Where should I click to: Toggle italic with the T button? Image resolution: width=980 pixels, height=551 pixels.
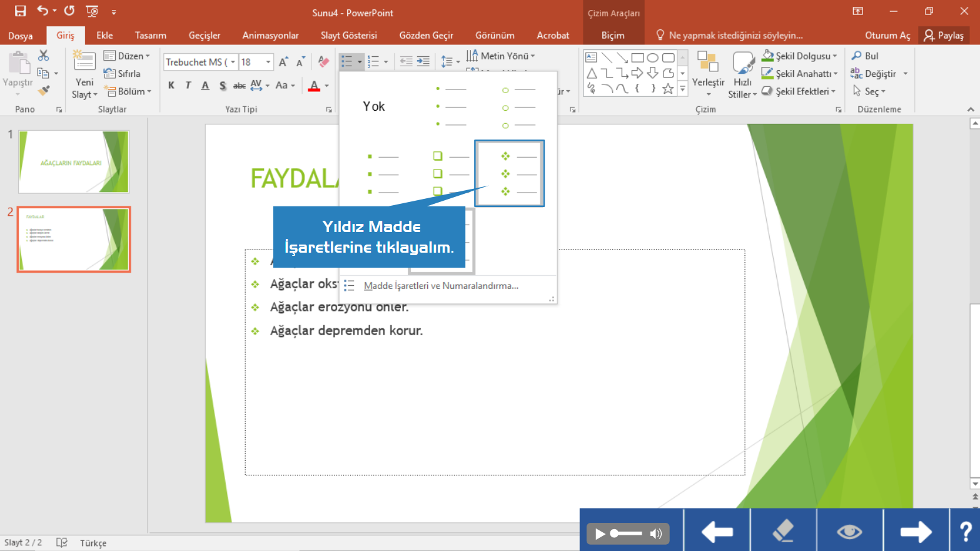pyautogui.click(x=188, y=86)
